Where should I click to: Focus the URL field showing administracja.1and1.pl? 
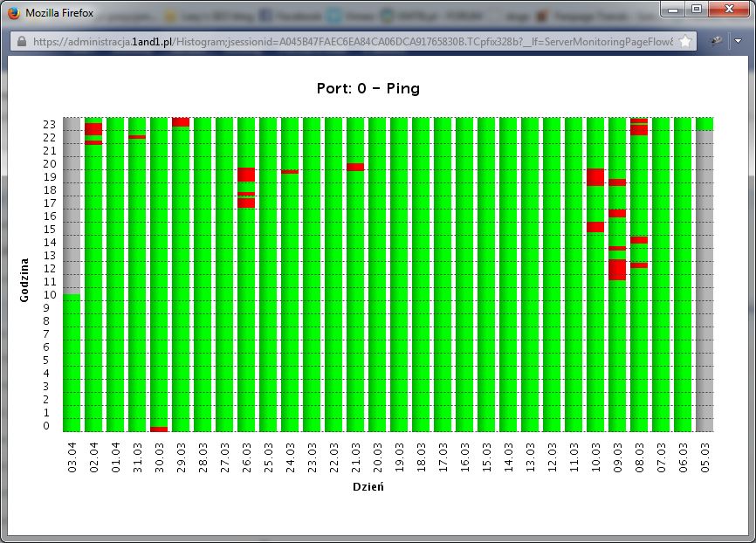[349, 41]
